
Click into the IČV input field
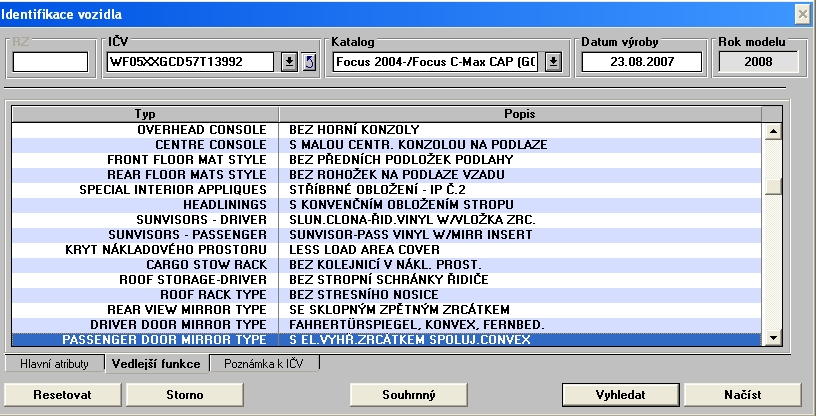point(190,62)
